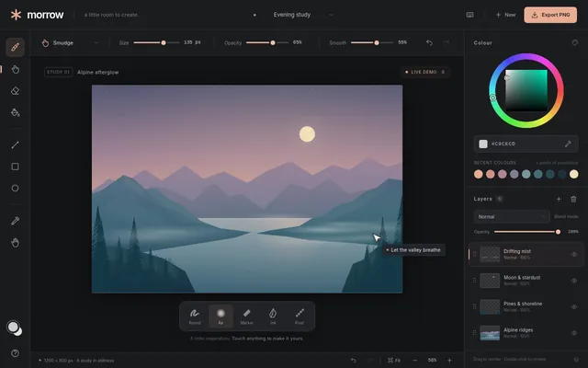Image resolution: width=588 pixels, height=368 pixels.
Task: Select the Pan hand tool
Action: click(15, 243)
